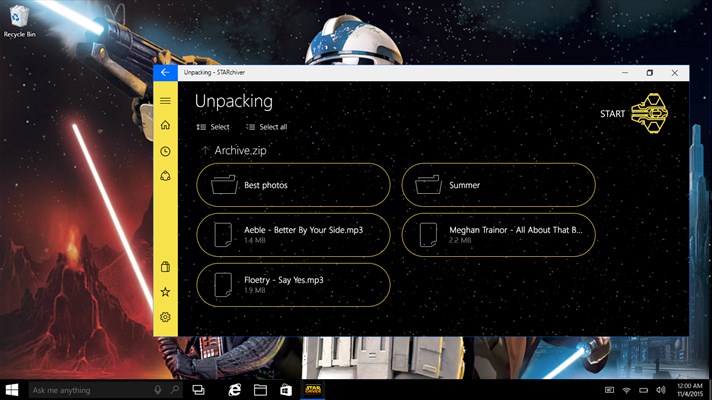Click file icon of Floetry track
Viewport: 712px width, 400px height.
pyautogui.click(x=223, y=285)
